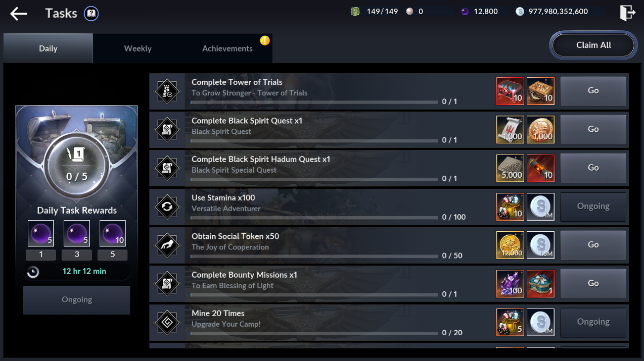Open the Tasks help guide icon
The width and height of the screenshot is (644, 361).
pos(91,14)
